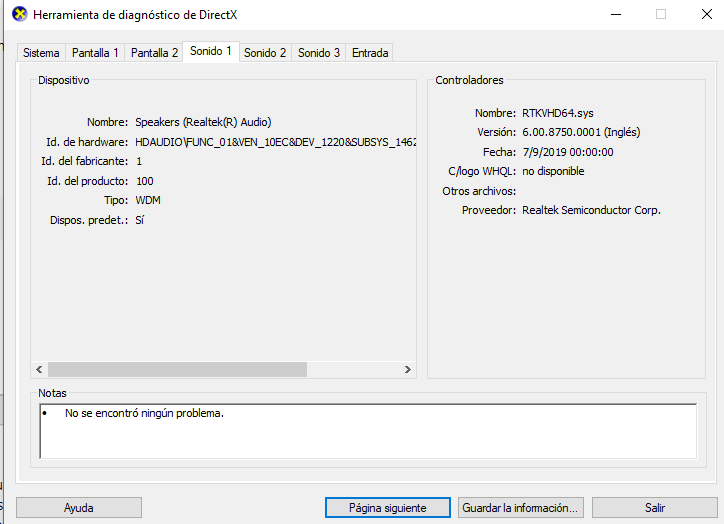
Task: Go to Página siguiente
Action: 387,508
